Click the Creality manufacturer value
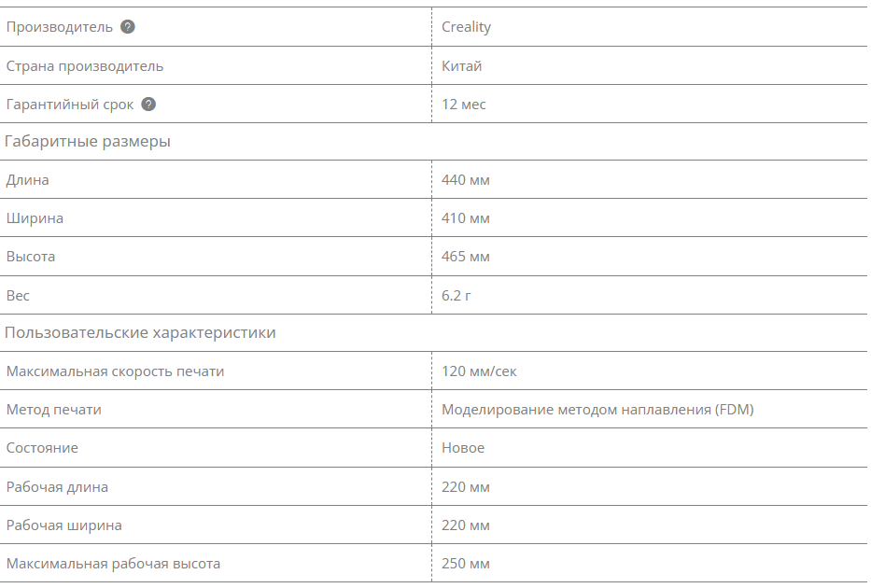The height and width of the screenshot is (588, 871). (466, 27)
